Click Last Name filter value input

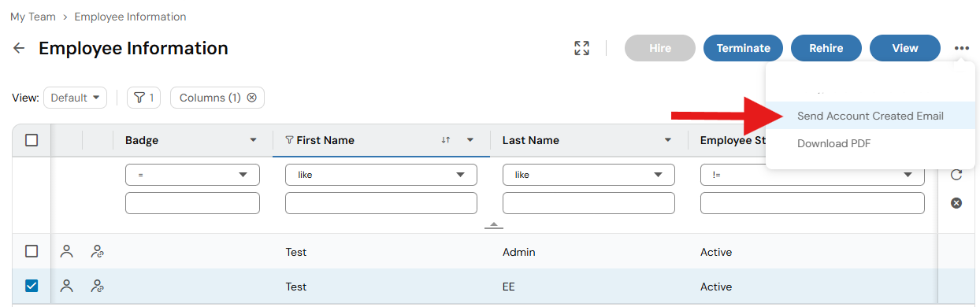(588, 203)
